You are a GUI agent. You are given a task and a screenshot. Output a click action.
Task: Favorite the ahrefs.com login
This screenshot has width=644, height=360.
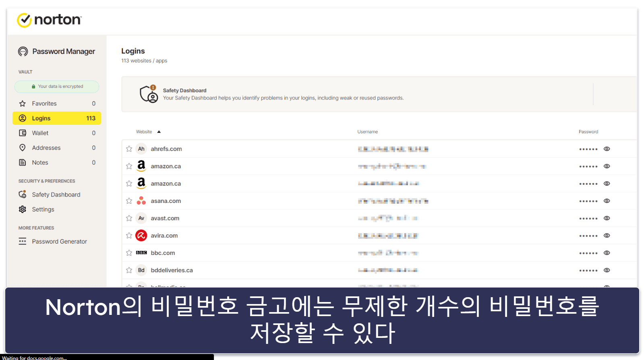(x=129, y=149)
